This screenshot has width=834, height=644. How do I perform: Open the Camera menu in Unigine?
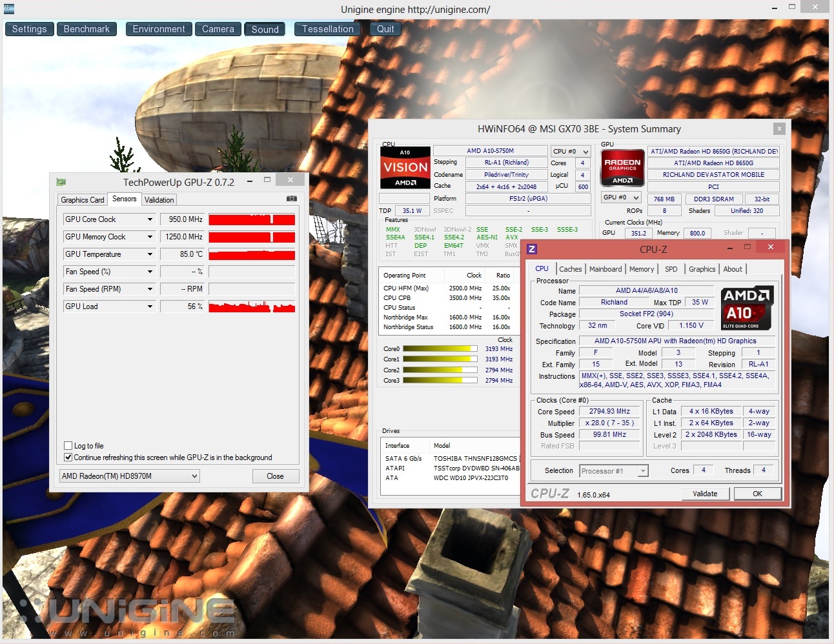[218, 29]
